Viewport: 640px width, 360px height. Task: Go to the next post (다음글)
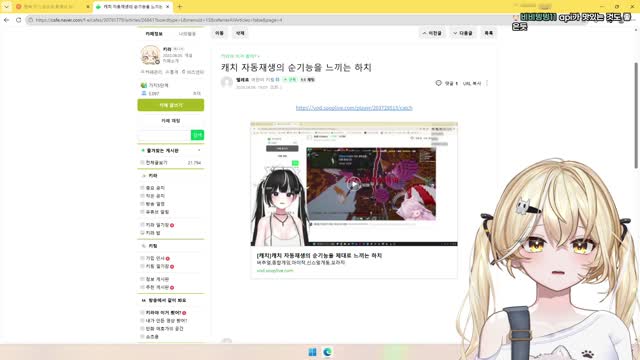[x=463, y=33]
